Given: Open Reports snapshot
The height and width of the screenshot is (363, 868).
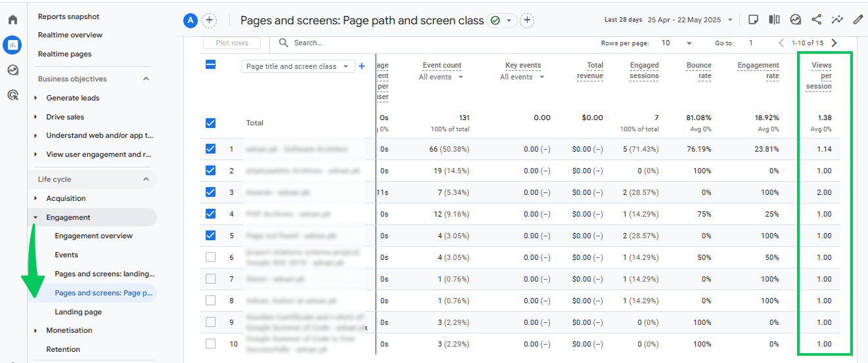Looking at the screenshot, I should tap(69, 16).
